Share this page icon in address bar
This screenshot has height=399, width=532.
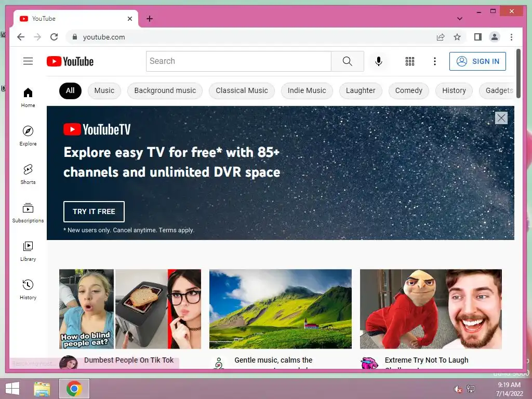point(441,37)
